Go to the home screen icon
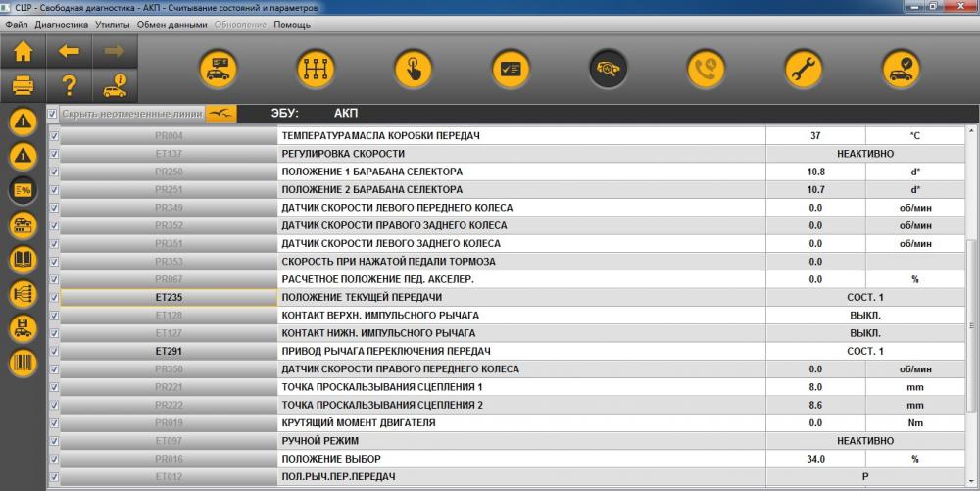The image size is (980, 491). (24, 51)
